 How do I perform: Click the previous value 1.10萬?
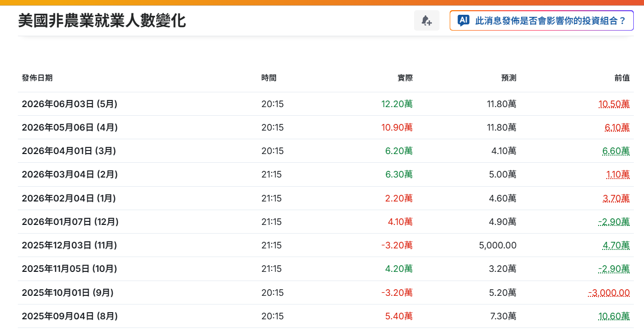click(x=617, y=174)
